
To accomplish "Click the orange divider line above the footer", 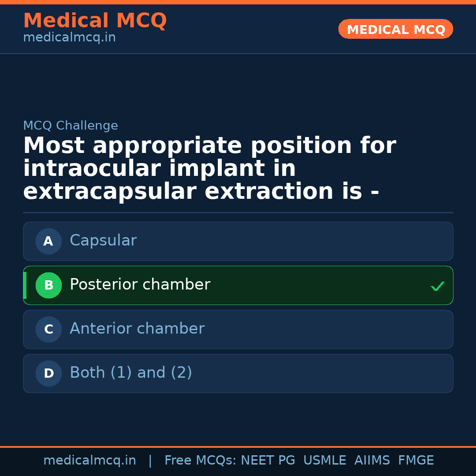I will [238, 446].
